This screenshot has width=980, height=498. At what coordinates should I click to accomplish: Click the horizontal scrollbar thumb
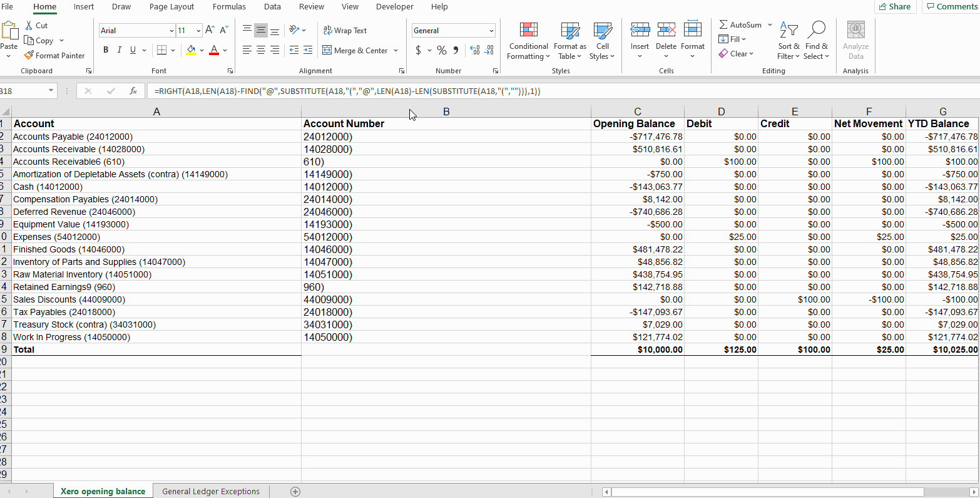click(x=767, y=492)
